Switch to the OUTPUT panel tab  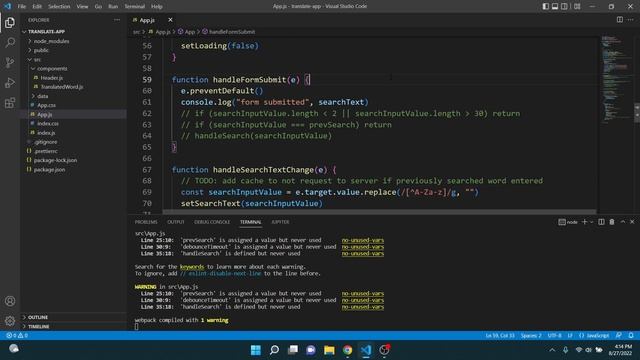(x=176, y=222)
